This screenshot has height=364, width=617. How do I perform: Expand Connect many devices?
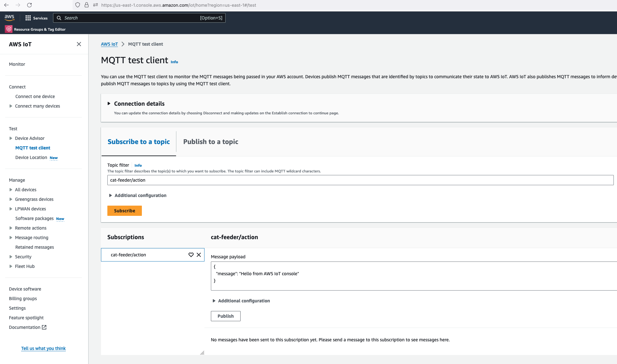pos(11,106)
